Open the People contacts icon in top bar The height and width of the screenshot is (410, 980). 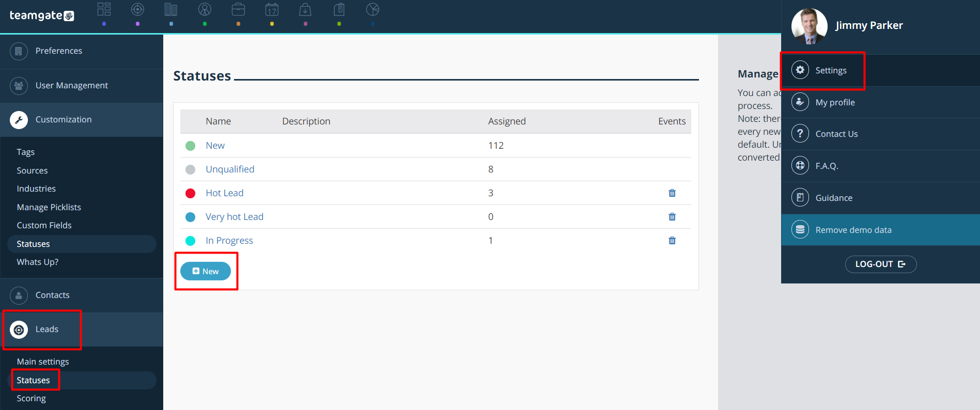205,9
